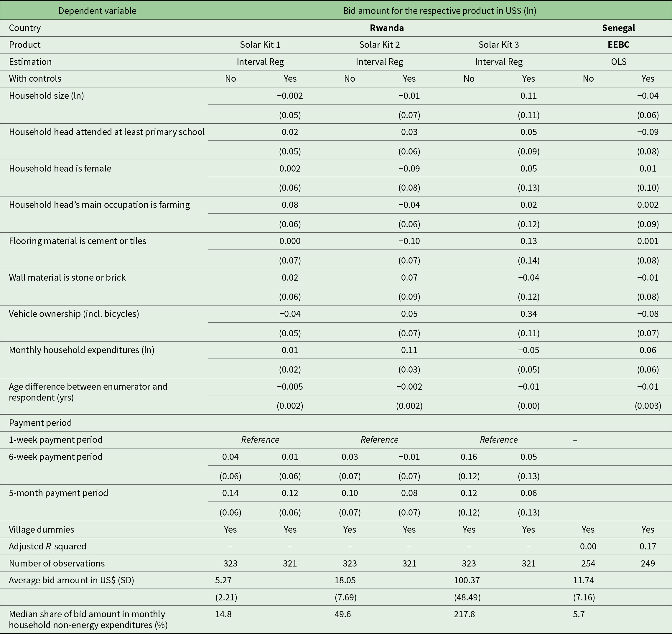Select the 'Solar Kit 1' column header

(x=260, y=45)
